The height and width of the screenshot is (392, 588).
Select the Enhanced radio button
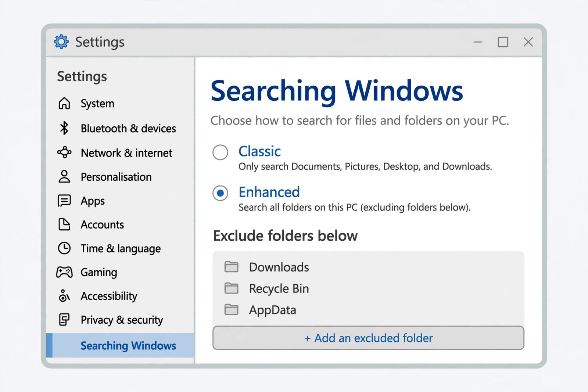tap(220, 193)
